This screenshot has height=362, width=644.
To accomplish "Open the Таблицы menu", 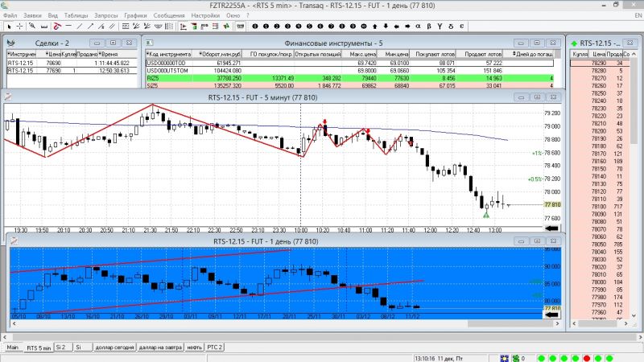I will pos(76,15).
